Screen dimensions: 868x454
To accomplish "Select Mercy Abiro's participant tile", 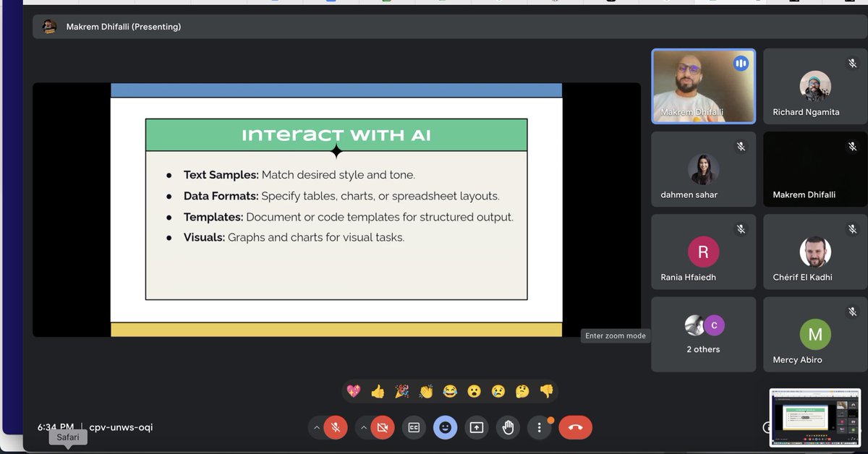I will point(815,334).
